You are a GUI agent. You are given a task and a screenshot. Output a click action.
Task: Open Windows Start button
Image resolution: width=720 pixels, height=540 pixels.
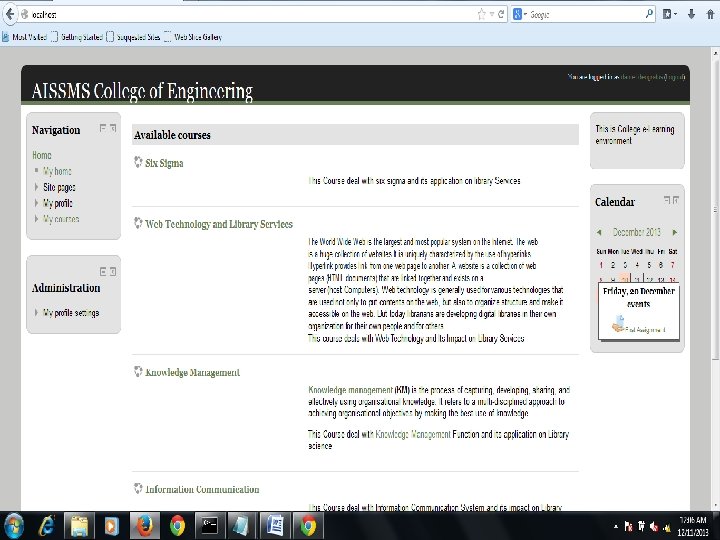pyautogui.click(x=14, y=526)
